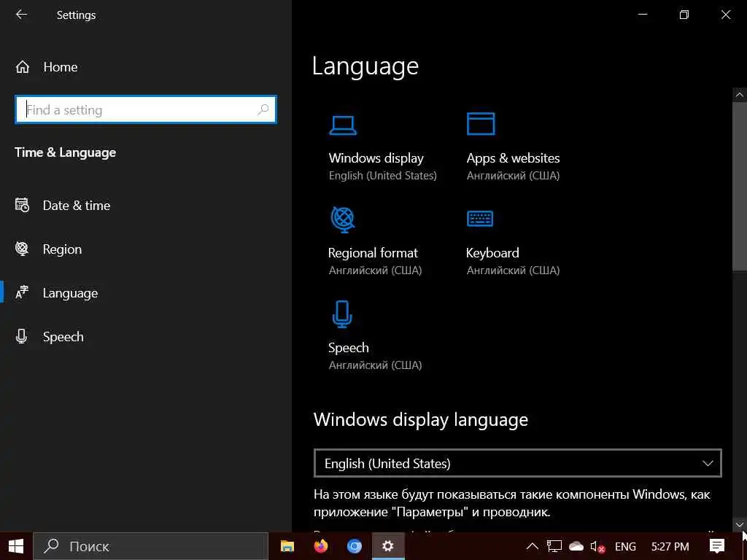This screenshot has height=560, width=747.
Task: Click Английский (США) under Regional format
Action: click(375, 270)
